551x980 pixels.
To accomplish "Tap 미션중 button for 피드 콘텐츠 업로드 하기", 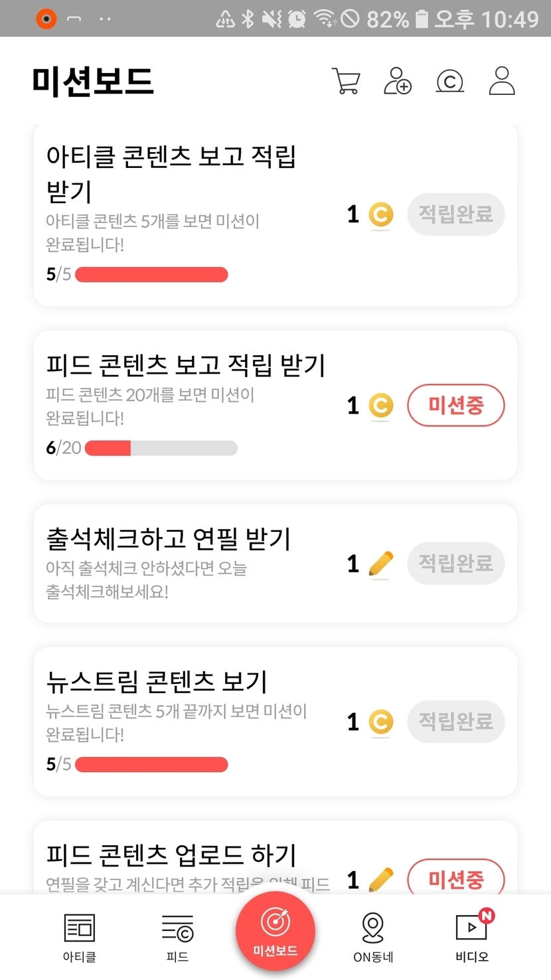I will click(x=455, y=879).
